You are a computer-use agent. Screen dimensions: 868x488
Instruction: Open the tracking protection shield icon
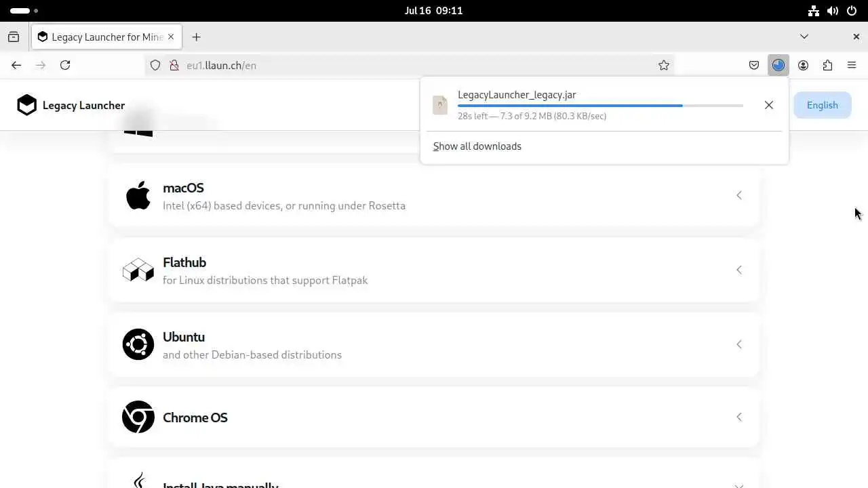(x=155, y=65)
